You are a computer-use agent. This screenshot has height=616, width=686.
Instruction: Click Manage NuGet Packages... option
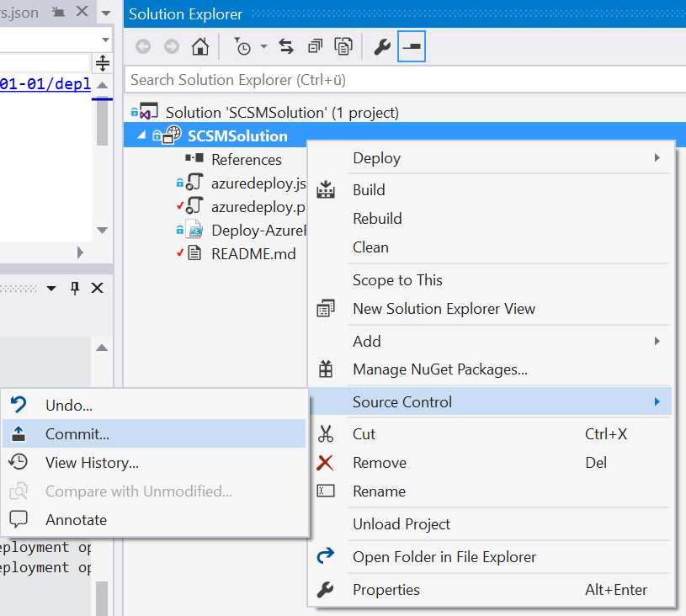point(440,369)
